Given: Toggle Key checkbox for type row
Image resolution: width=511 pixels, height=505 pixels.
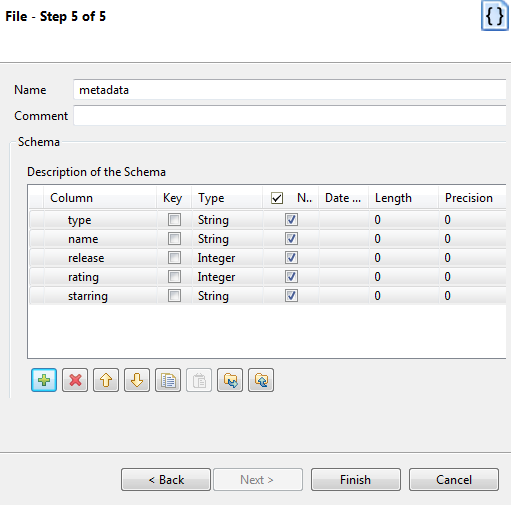Looking at the screenshot, I should pos(174,220).
